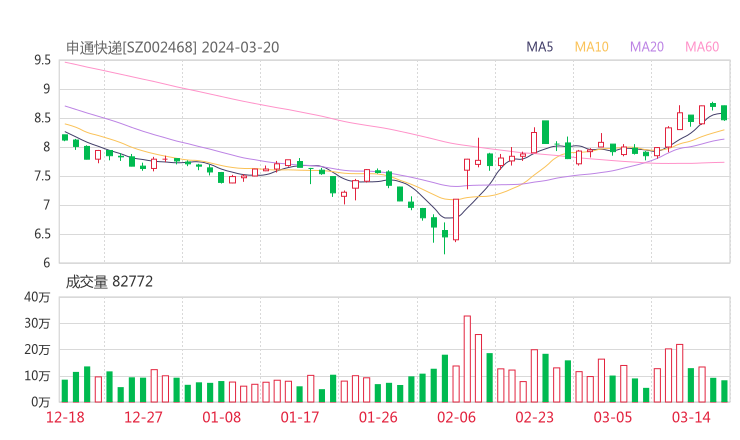Screen dimensions: 740x440
Task: Click the 01-08 date label
Action: click(221, 417)
